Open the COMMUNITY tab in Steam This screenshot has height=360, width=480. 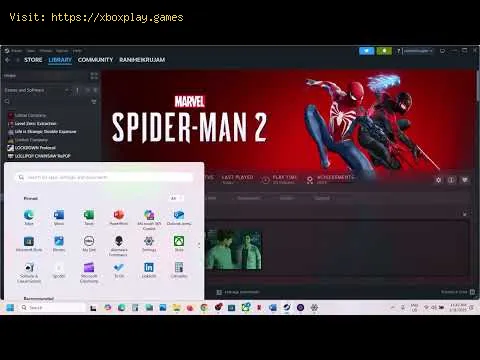pos(95,60)
